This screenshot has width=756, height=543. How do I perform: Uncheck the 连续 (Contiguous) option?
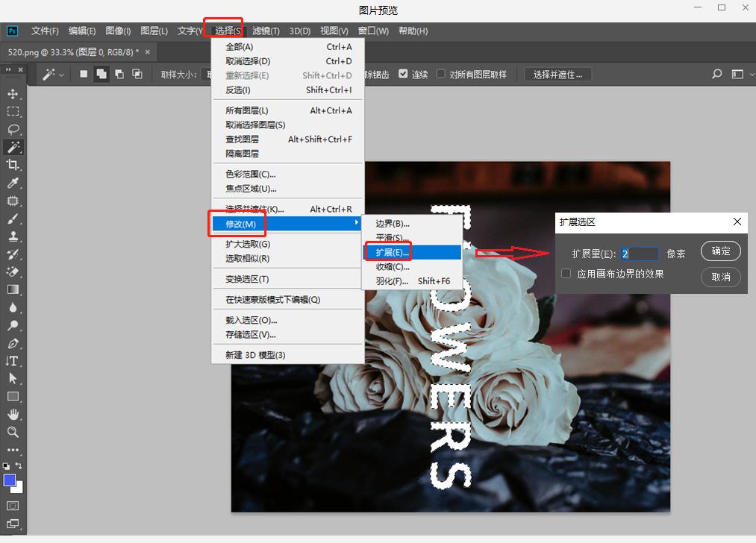pos(404,74)
